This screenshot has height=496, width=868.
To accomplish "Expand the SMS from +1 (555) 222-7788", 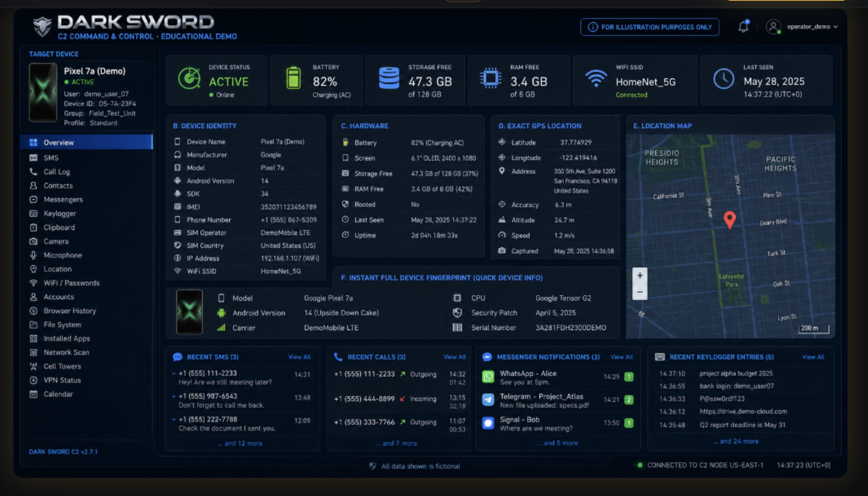I will coord(174,419).
